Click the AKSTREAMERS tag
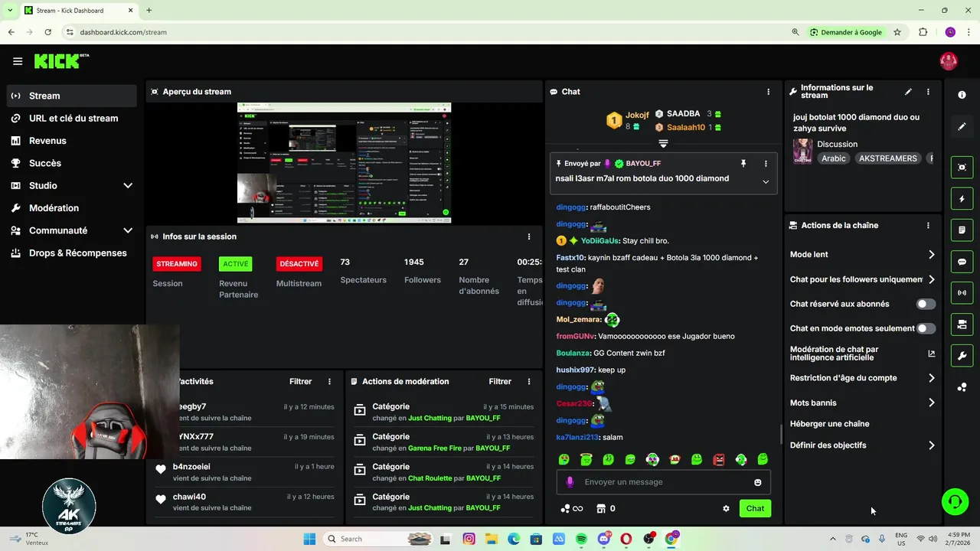980x551 pixels. (888, 158)
